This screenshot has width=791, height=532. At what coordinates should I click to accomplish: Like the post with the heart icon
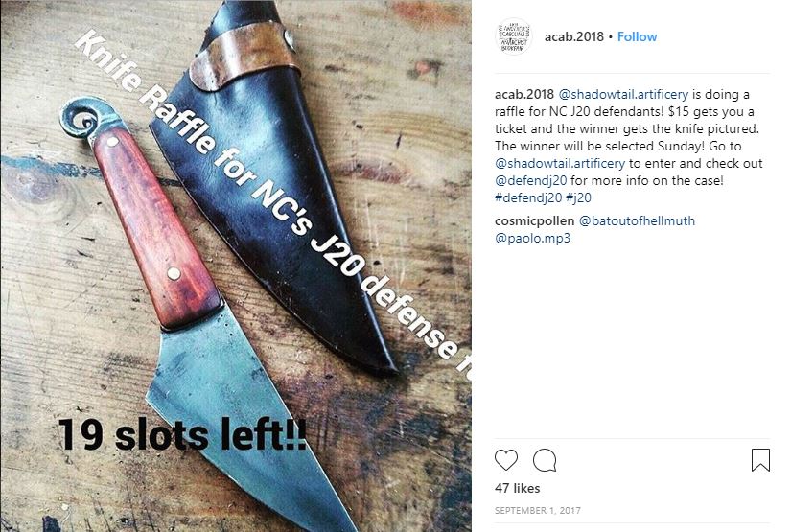(x=506, y=460)
